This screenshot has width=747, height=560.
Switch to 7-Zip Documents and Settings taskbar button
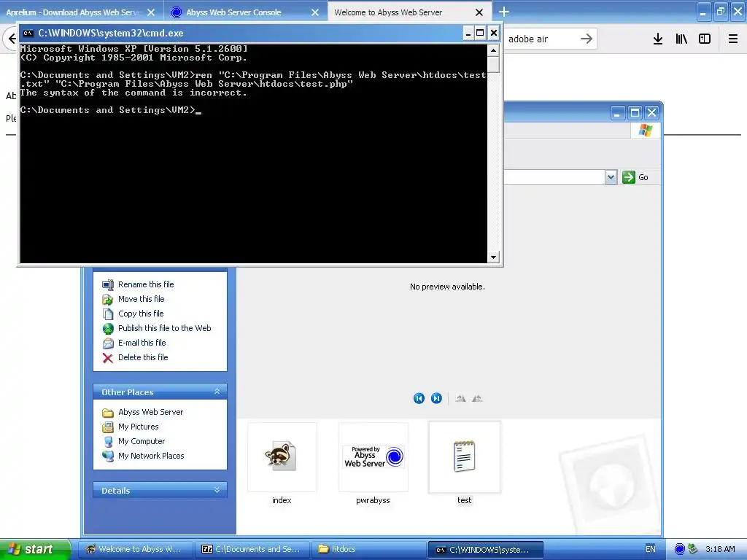(252, 550)
